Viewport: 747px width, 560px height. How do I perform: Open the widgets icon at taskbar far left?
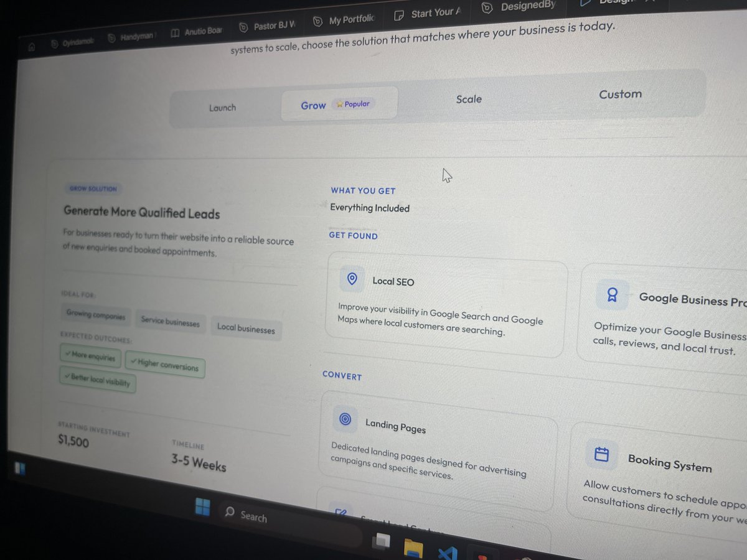(20, 469)
